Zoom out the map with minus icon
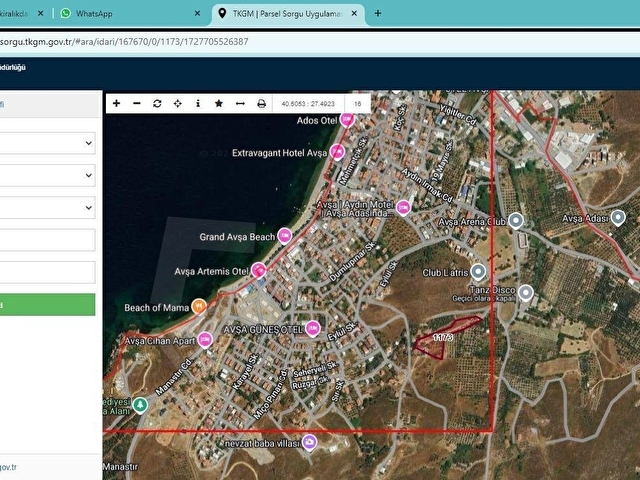The image size is (640, 480). (x=137, y=103)
